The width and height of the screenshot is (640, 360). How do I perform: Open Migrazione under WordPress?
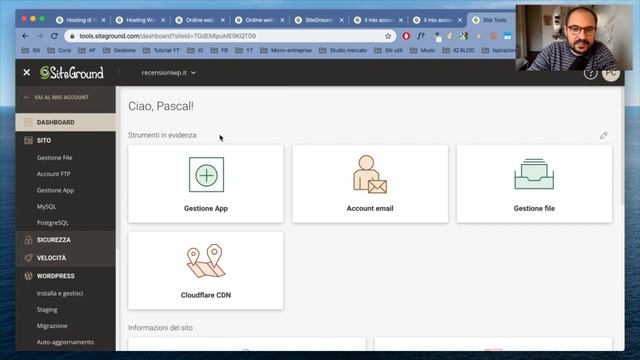[x=52, y=326]
